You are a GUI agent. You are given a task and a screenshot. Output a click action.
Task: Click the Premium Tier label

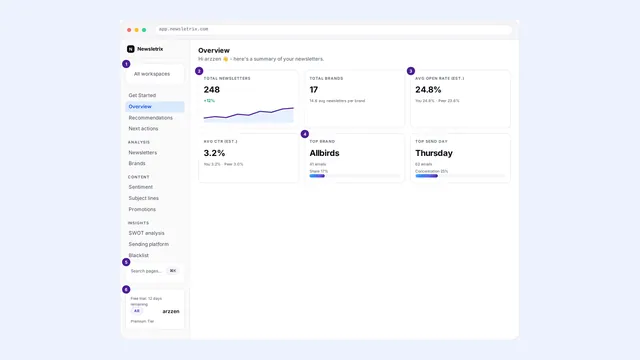[x=142, y=321]
